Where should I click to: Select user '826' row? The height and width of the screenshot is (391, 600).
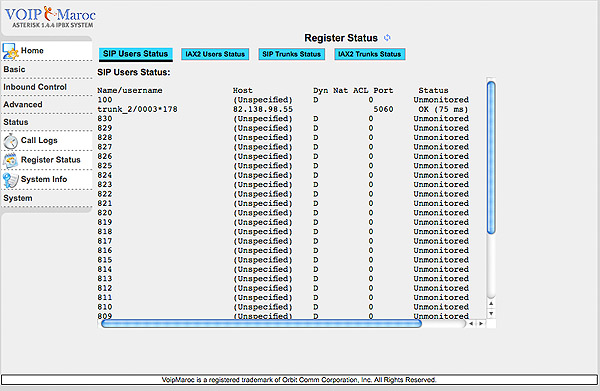coord(283,156)
